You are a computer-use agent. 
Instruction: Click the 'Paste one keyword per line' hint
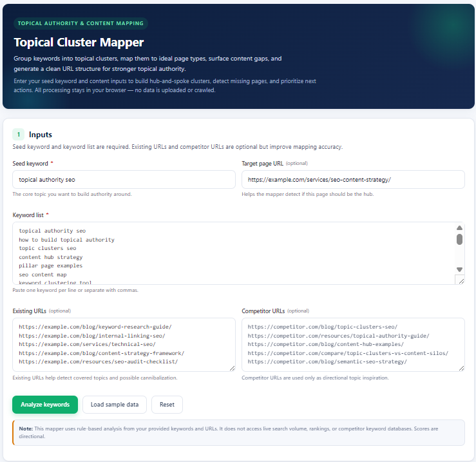pyautogui.click(x=75, y=290)
